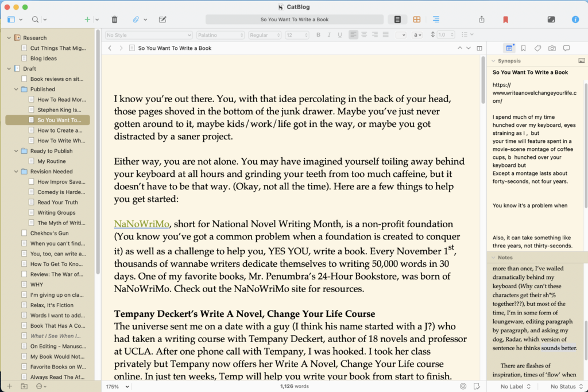The image size is (588, 392).
Task: Toggle the binder view icon in toolbar
Action: click(x=11, y=20)
